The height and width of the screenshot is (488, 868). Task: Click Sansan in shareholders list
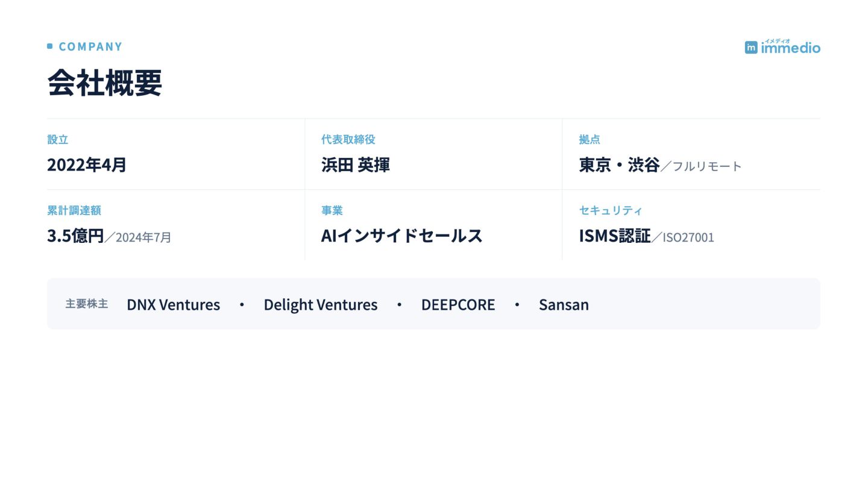564,304
